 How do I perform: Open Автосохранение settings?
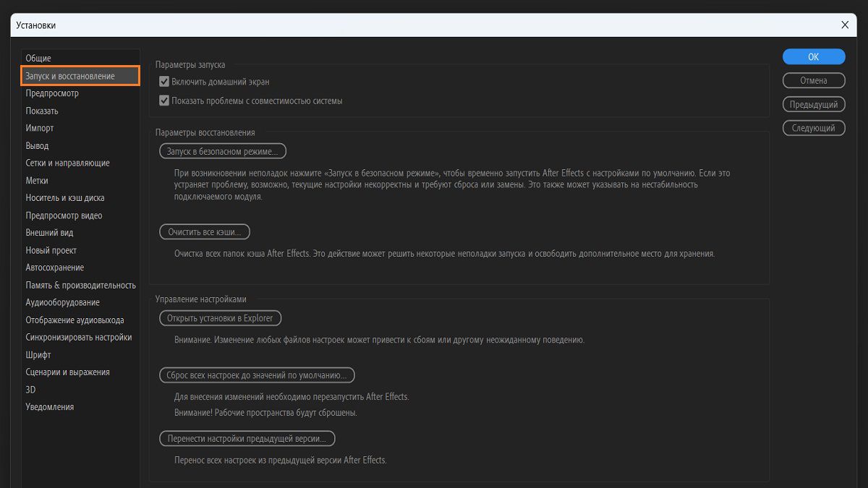point(56,267)
